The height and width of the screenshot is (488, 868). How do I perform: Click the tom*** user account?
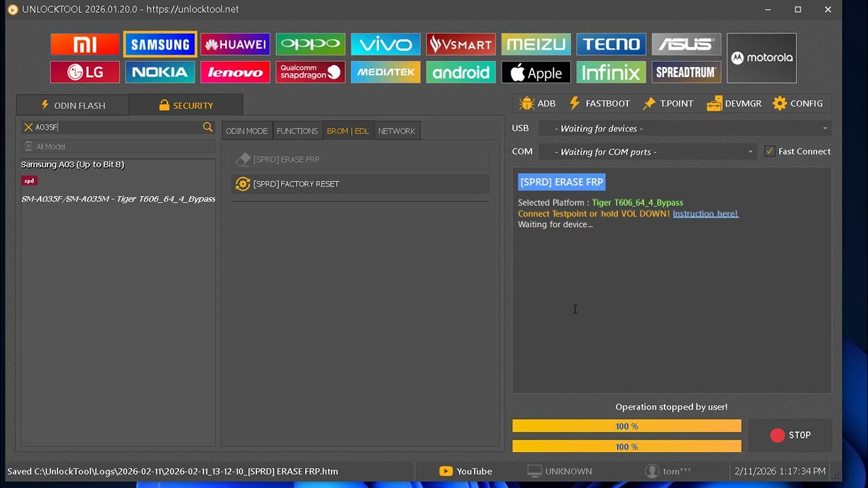pyautogui.click(x=669, y=471)
